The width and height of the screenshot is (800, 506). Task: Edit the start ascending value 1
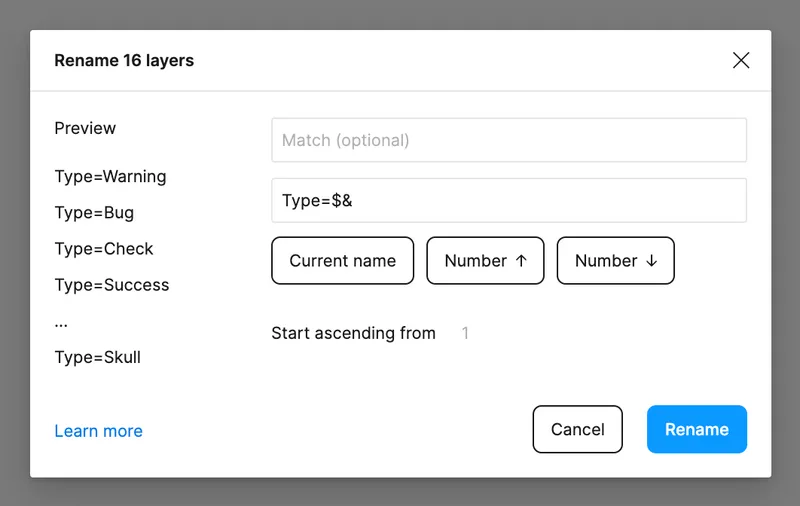[x=466, y=333]
